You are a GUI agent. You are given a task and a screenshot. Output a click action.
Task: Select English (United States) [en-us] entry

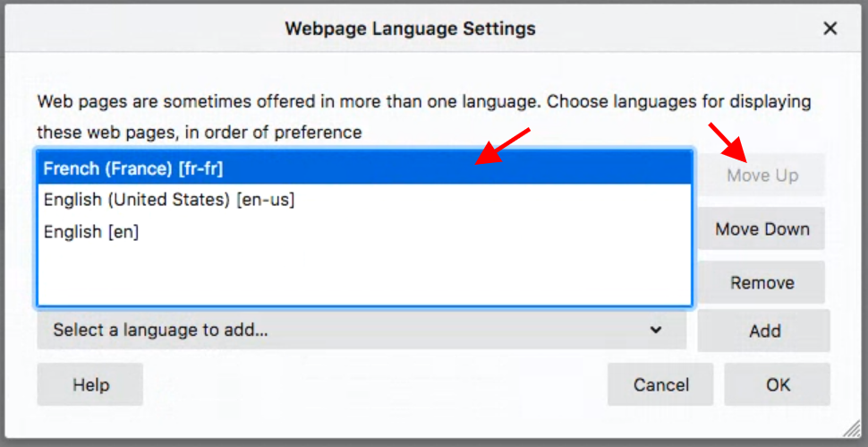coord(168,200)
